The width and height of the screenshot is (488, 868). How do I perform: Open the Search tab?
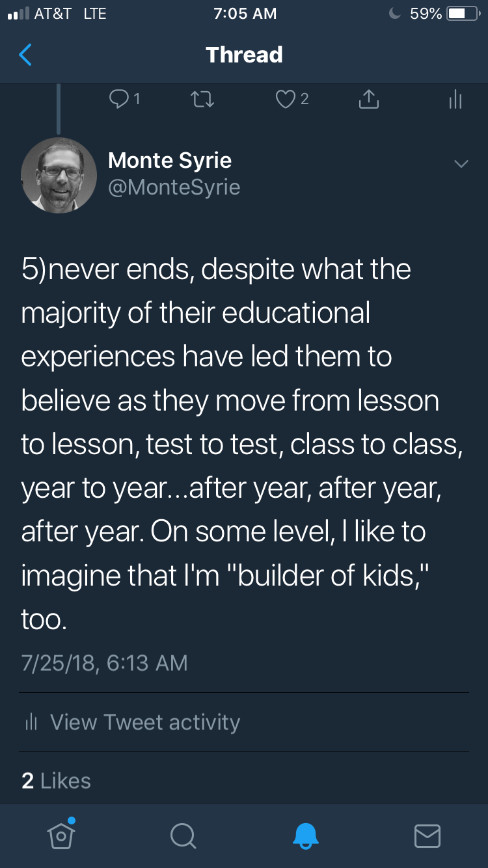(x=183, y=835)
